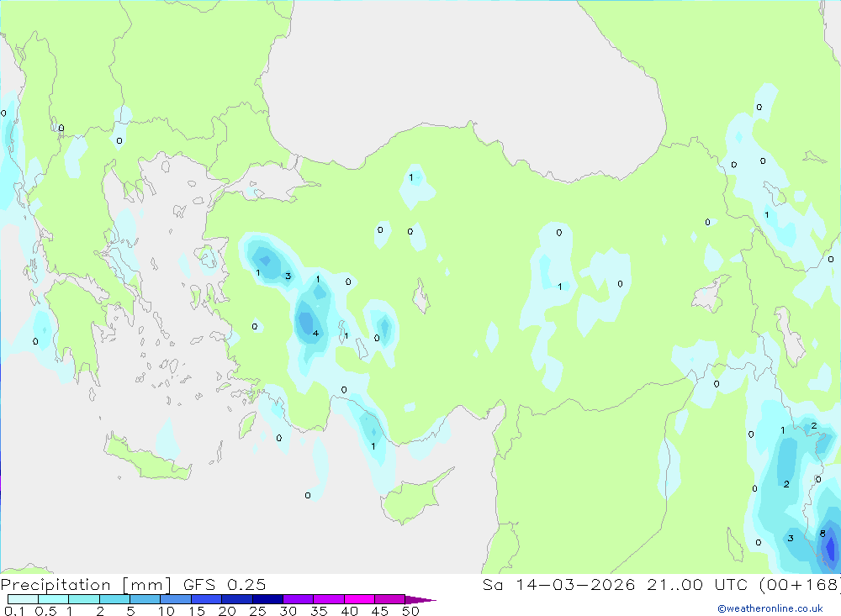Screen dimensions: 841x616
Task: Select the 20–25 mm dark blue legend swatch
Action: (x=237, y=599)
